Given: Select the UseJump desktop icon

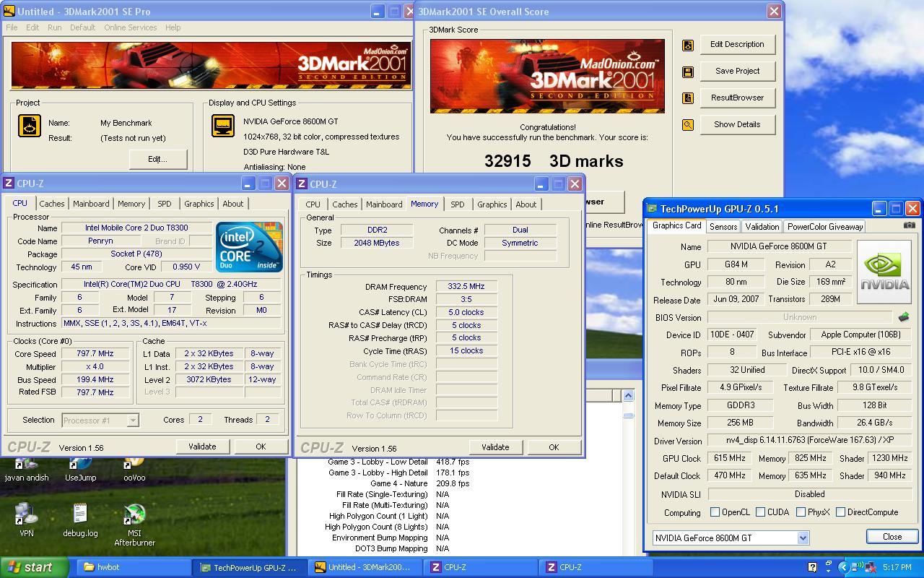Looking at the screenshot, I should [80, 469].
